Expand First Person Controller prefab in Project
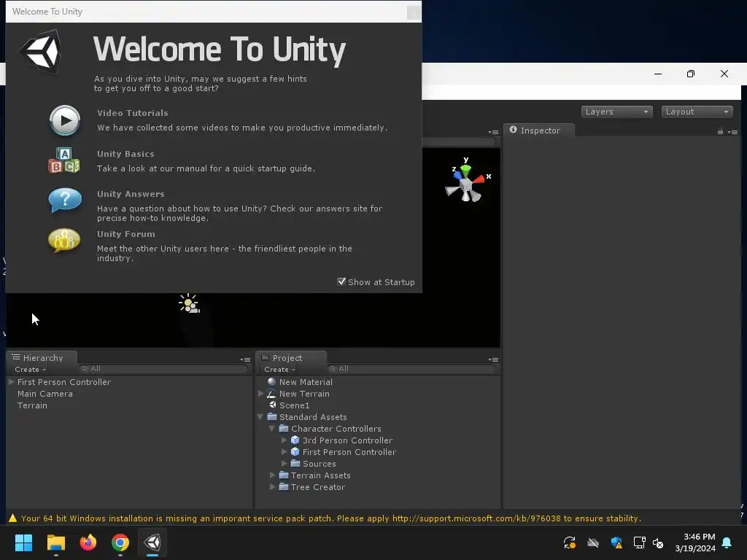Image resolution: width=747 pixels, height=560 pixels. [x=284, y=452]
